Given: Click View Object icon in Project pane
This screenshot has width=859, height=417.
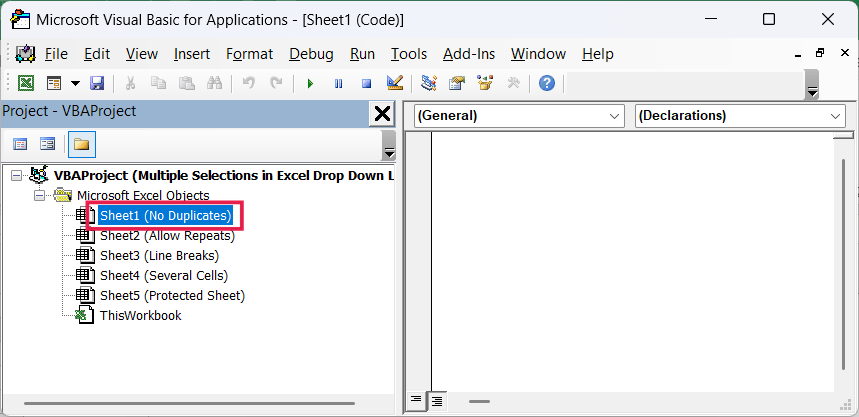Looking at the screenshot, I should (x=48, y=145).
